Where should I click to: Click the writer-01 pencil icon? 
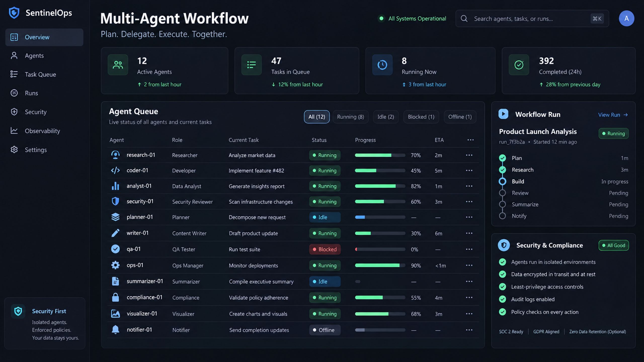[x=115, y=233]
